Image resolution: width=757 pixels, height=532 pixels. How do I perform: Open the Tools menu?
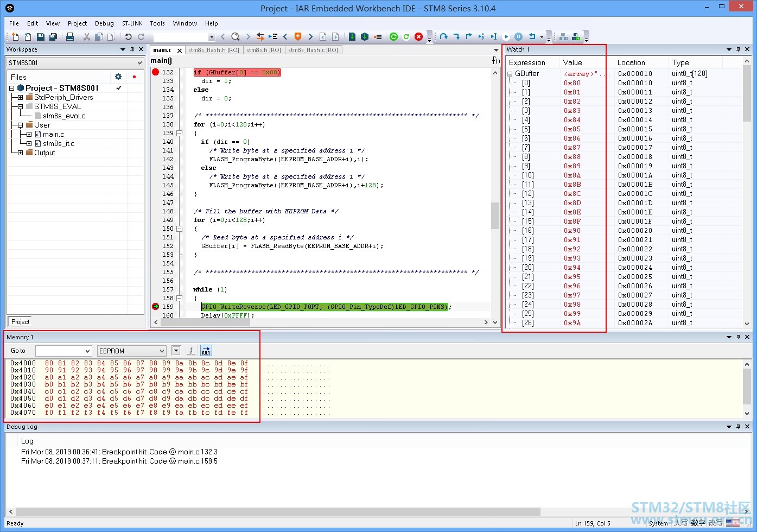[x=157, y=23]
